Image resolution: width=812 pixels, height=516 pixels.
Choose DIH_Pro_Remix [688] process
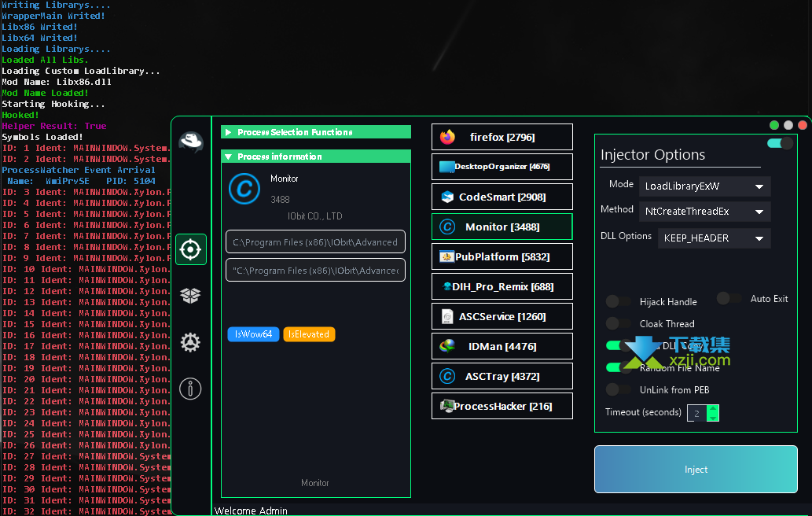(x=502, y=287)
